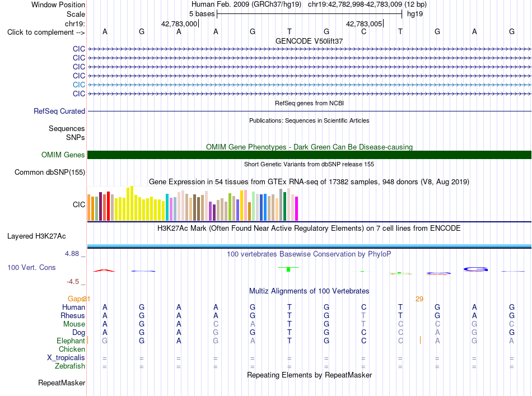Screen dimensions: 532x396
Task: Click '100 vertebrates Basewise Conservation by PhyloP' title
Action: pos(309,254)
